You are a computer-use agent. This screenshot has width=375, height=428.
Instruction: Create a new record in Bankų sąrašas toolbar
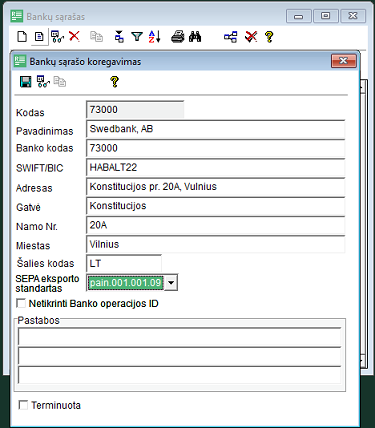pos(22,36)
